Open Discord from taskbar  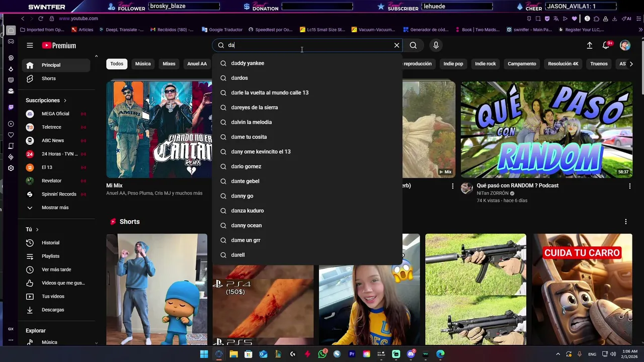[411, 354]
